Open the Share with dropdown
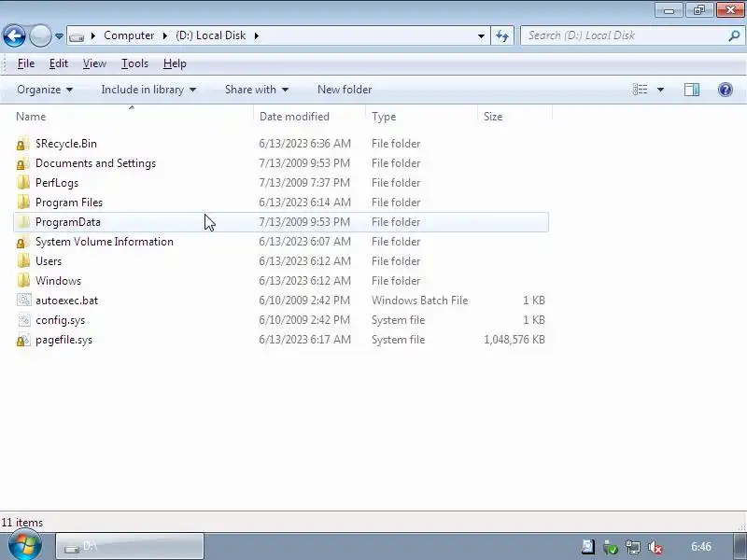Viewport: 747px width, 560px height. [x=257, y=90]
